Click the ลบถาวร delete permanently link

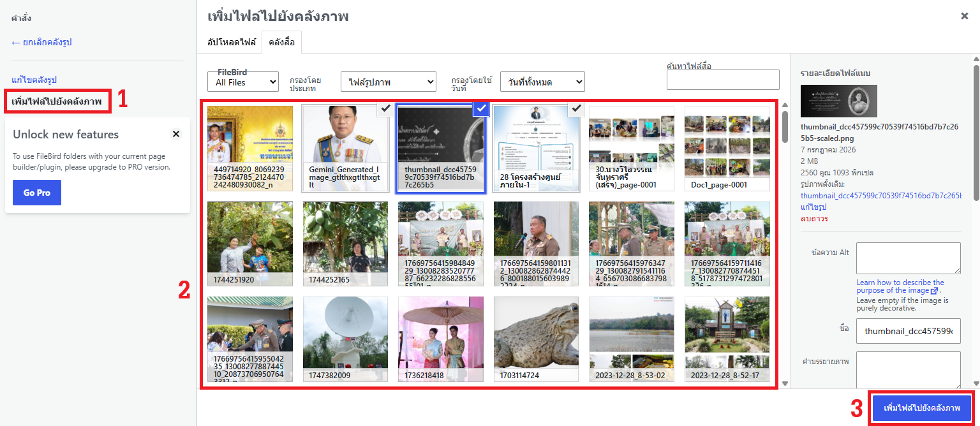click(x=815, y=219)
